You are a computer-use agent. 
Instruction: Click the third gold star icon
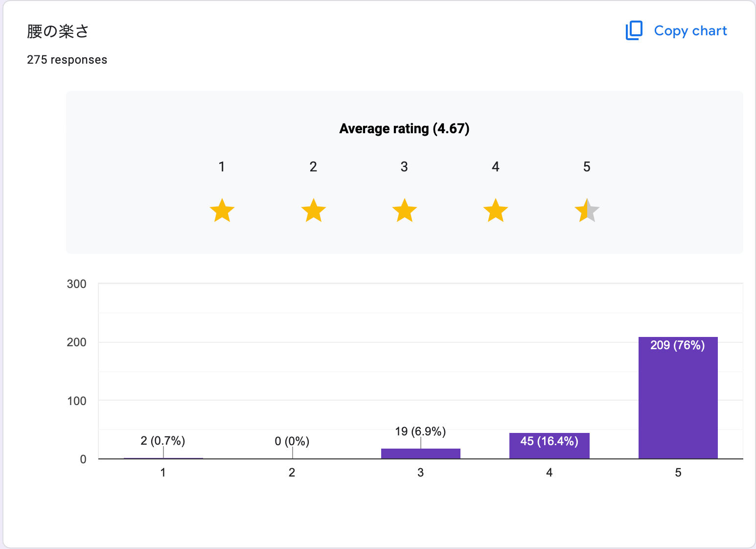coord(405,211)
